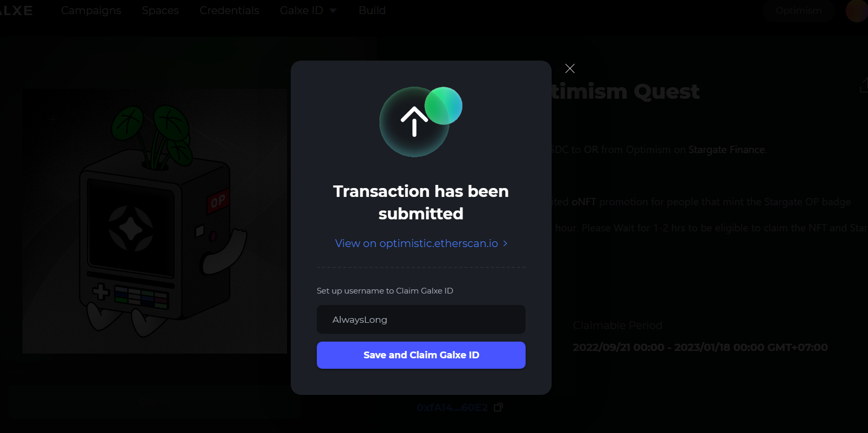Go to the Spaces tab
The image size is (868, 433).
(160, 10)
